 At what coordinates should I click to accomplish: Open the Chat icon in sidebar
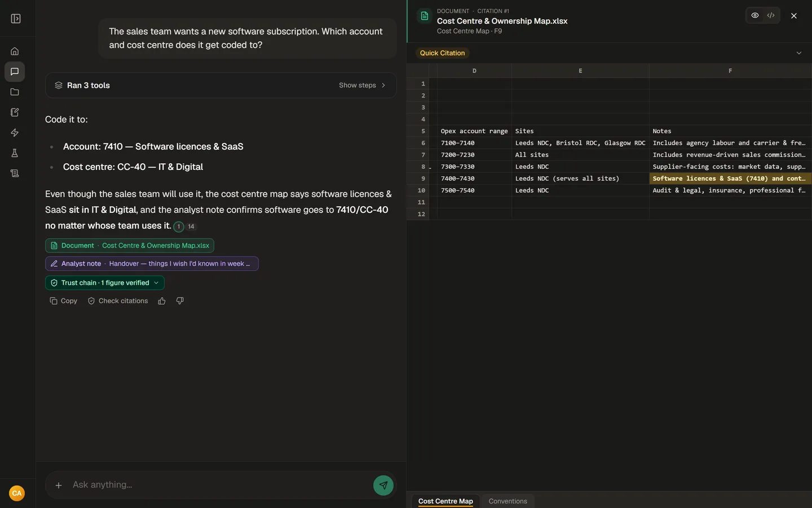coord(15,72)
